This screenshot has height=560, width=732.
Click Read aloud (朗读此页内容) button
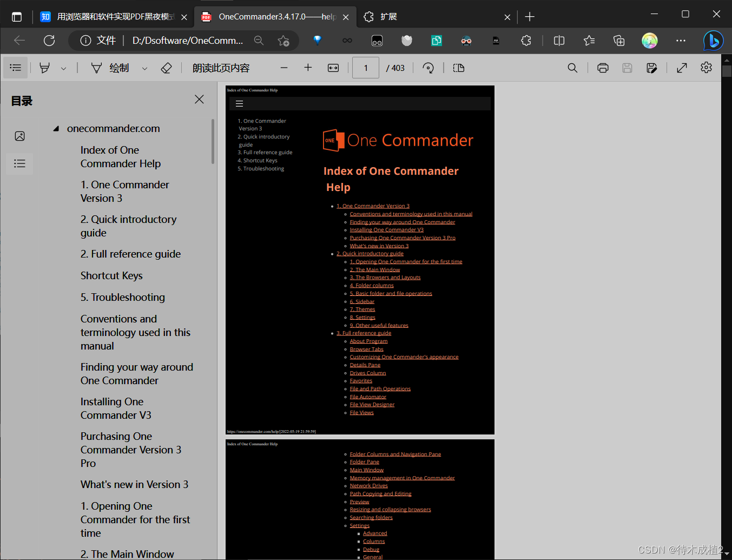coord(221,68)
